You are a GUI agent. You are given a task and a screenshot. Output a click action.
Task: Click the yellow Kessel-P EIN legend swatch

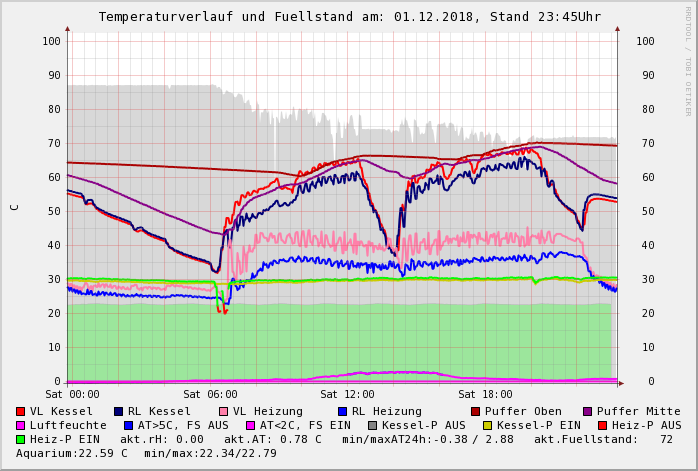coord(487,425)
